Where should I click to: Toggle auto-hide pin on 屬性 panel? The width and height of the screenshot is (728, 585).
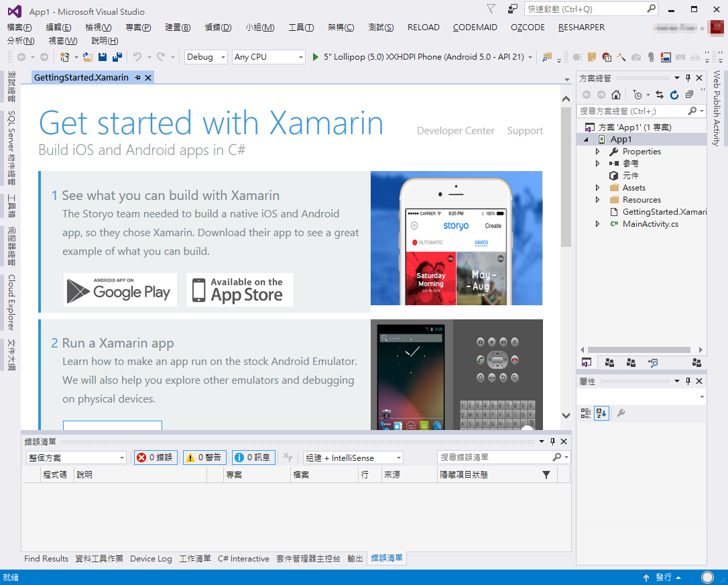click(x=688, y=381)
